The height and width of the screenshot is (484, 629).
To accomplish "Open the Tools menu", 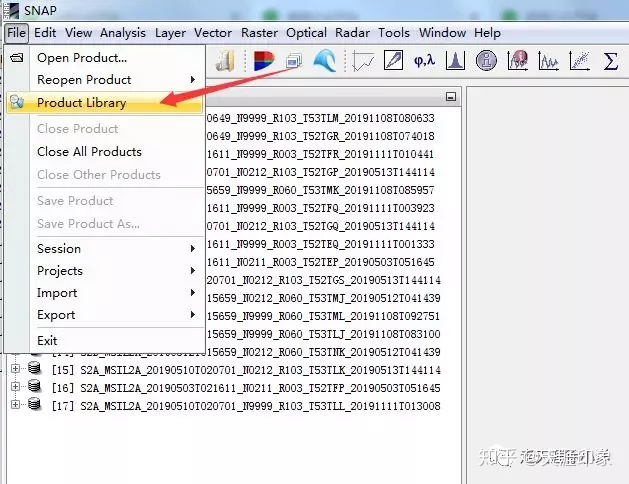I will 394,32.
